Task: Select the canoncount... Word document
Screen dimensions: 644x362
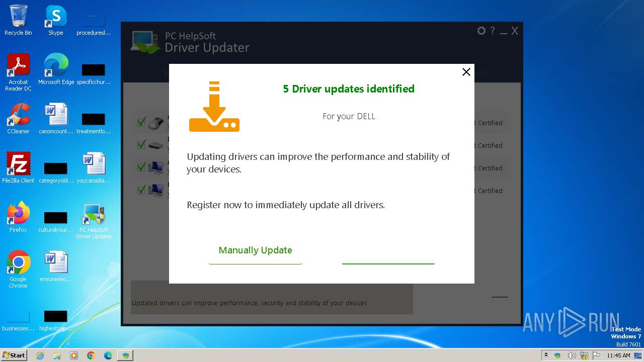Action: click(56, 119)
